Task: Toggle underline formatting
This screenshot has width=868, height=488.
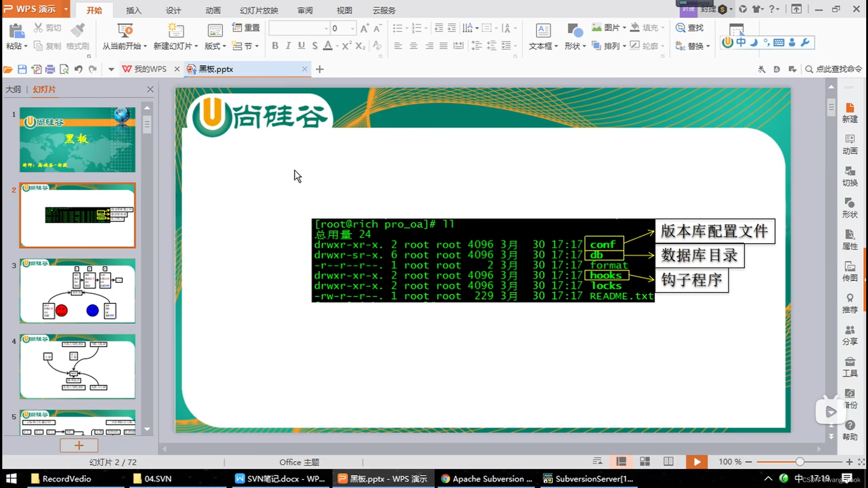Action: [301, 46]
